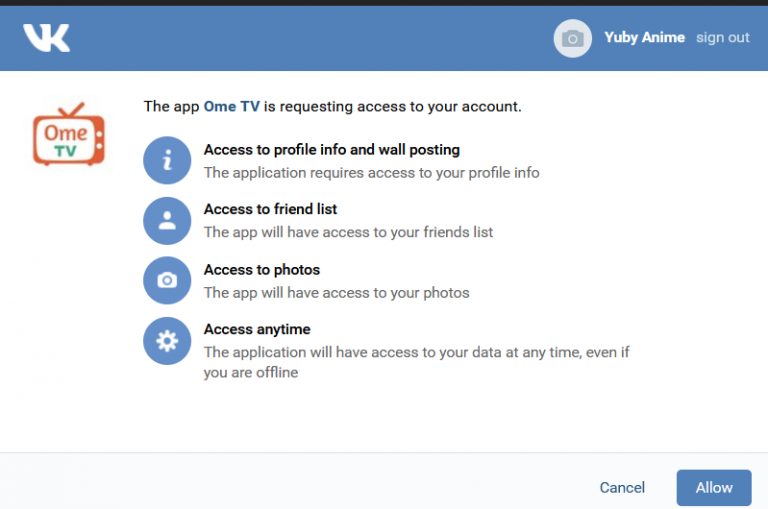Open the Yuby Anime username
Image resolution: width=768 pixels, height=509 pixels.
click(x=644, y=38)
